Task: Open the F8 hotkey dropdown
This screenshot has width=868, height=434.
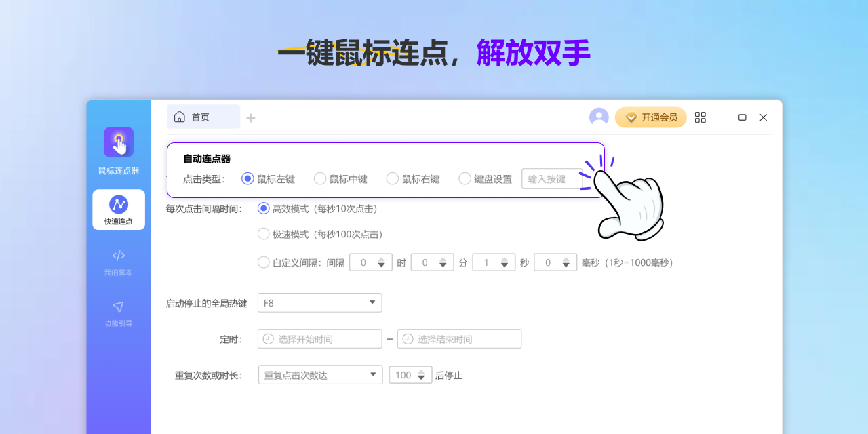Action: tap(319, 302)
